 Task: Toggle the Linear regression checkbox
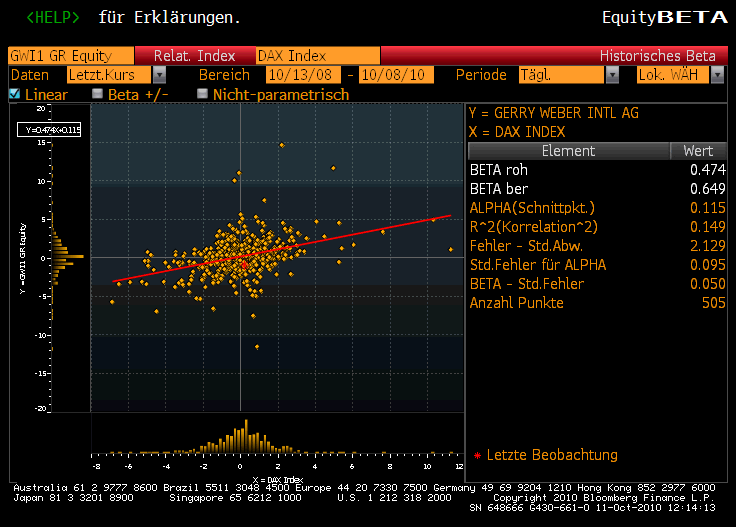(x=14, y=94)
